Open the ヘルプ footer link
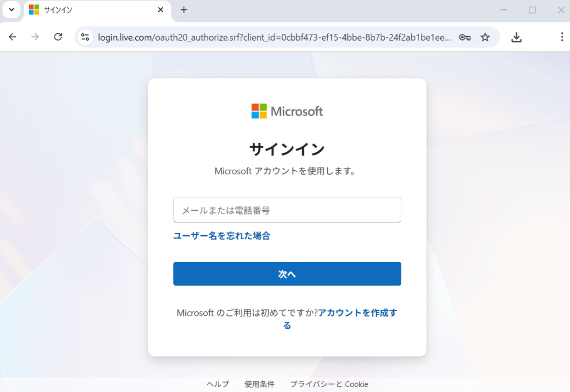Screen dimensions: 570x392 [x=218, y=384]
